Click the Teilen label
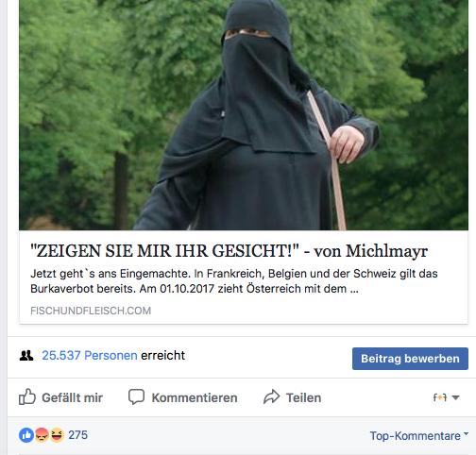 (x=303, y=397)
